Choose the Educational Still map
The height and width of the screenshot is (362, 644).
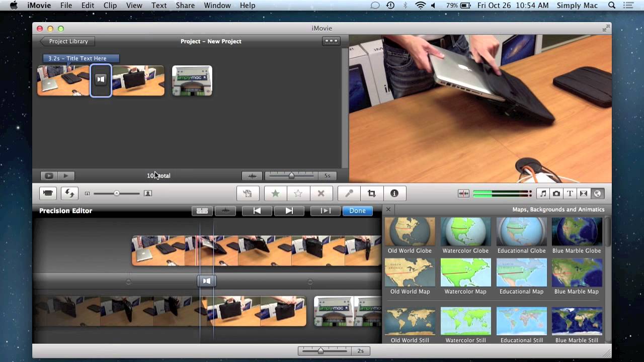coord(521,321)
